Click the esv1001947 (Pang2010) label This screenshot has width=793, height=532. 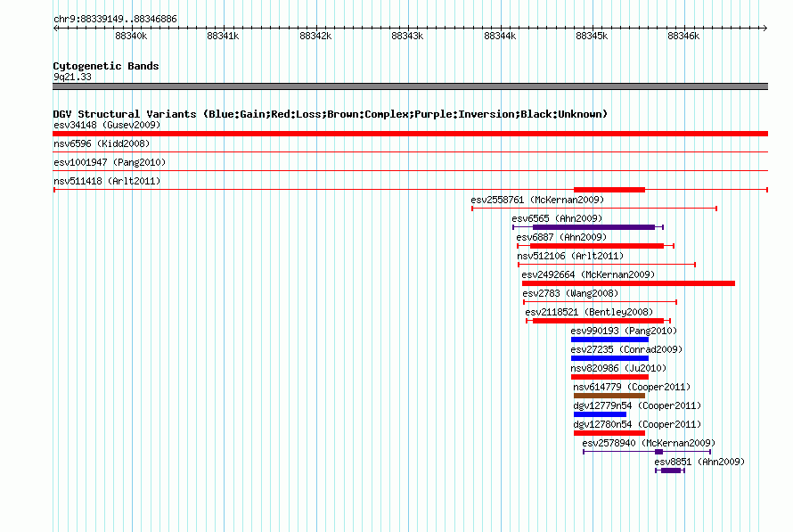pos(110,162)
